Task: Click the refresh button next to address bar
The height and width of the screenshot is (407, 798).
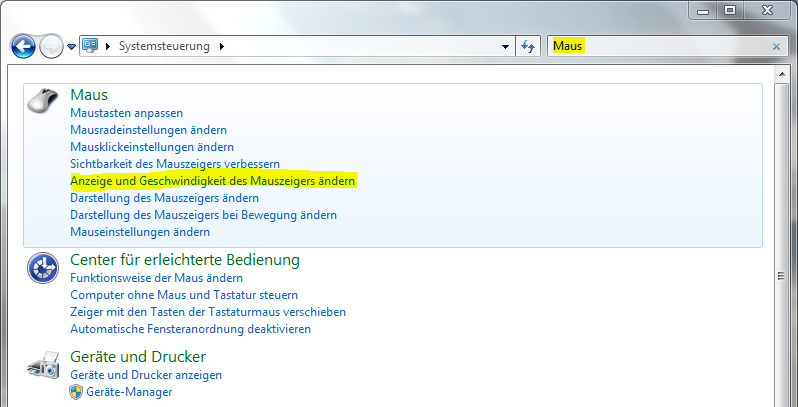Action: pyautogui.click(x=529, y=46)
